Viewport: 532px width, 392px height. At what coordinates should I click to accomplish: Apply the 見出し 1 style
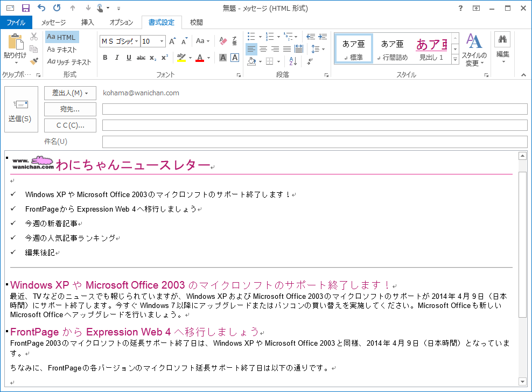[431, 50]
